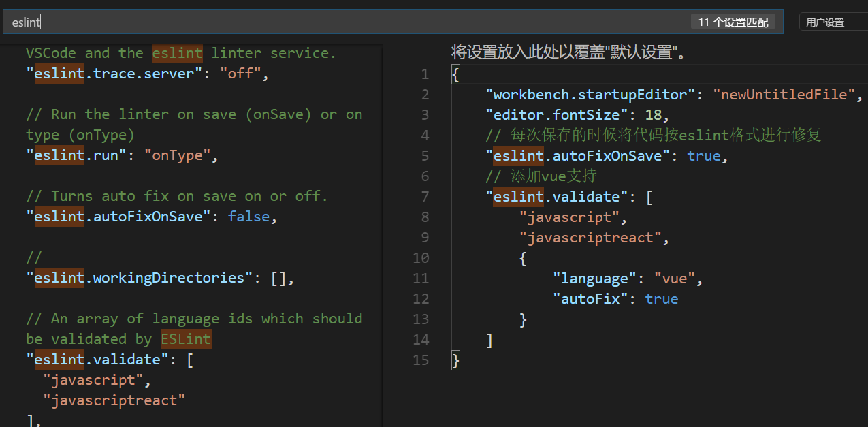Click comment "Run the linter on save (onSave) or on"

tap(194, 114)
